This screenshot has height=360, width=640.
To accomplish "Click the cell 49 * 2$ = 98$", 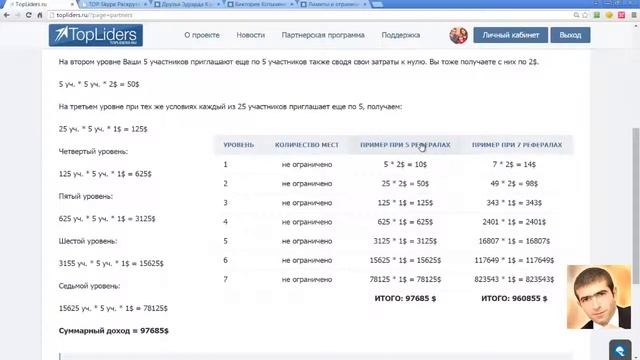I will [514, 184].
